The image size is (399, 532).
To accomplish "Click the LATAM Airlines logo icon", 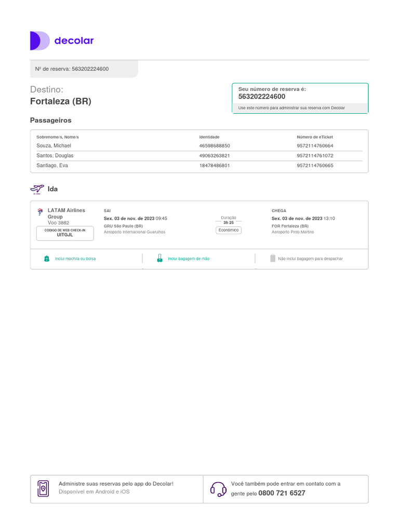I will [41, 212].
